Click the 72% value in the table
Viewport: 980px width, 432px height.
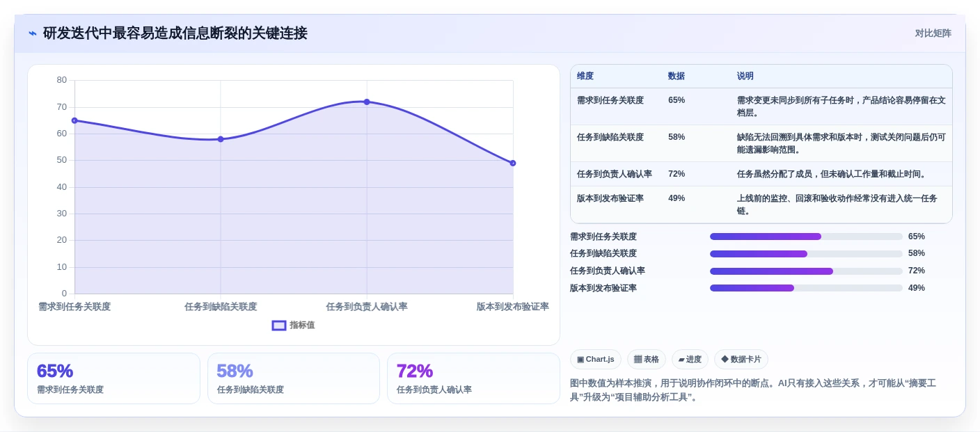coord(677,174)
